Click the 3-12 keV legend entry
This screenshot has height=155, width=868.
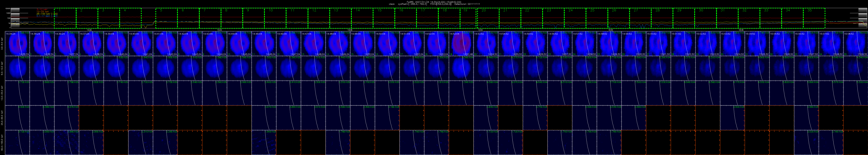click(x=42, y=9)
